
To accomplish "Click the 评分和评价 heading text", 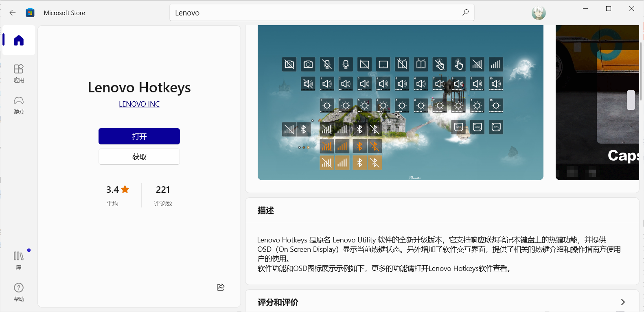I will pyautogui.click(x=278, y=302).
